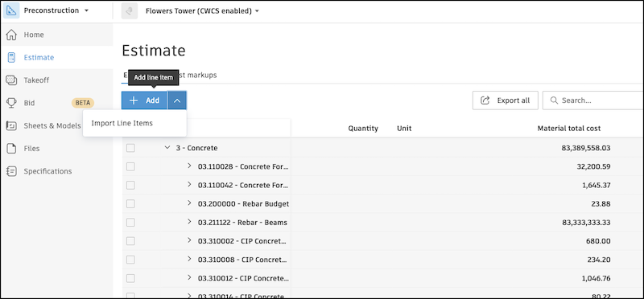
Task: Check the 03.310002 CIP Concrete checkbox
Action: (130, 241)
